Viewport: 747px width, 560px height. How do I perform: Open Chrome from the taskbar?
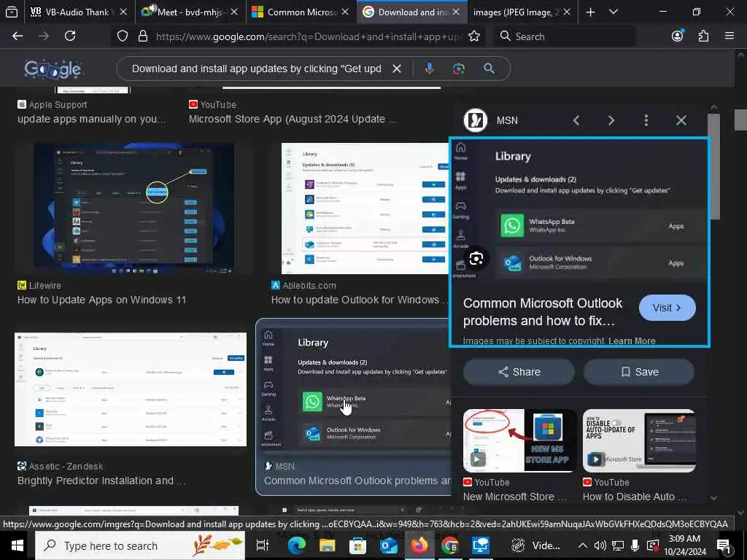pos(449,545)
